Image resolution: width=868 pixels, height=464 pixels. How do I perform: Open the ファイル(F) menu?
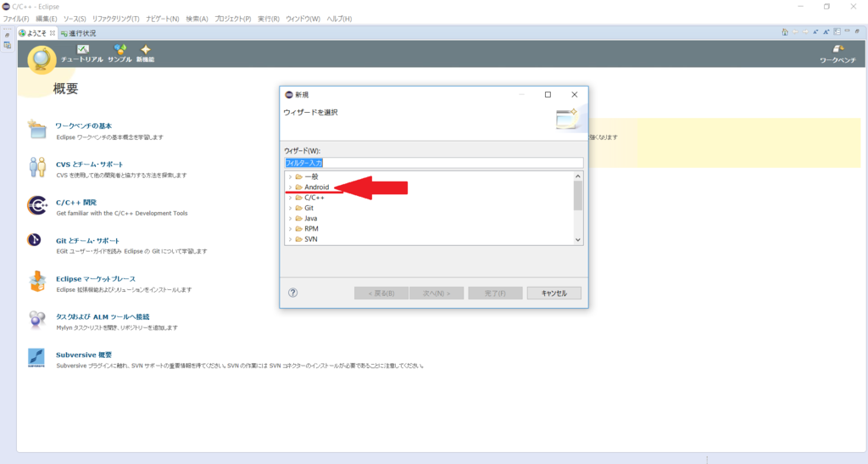coord(16,19)
